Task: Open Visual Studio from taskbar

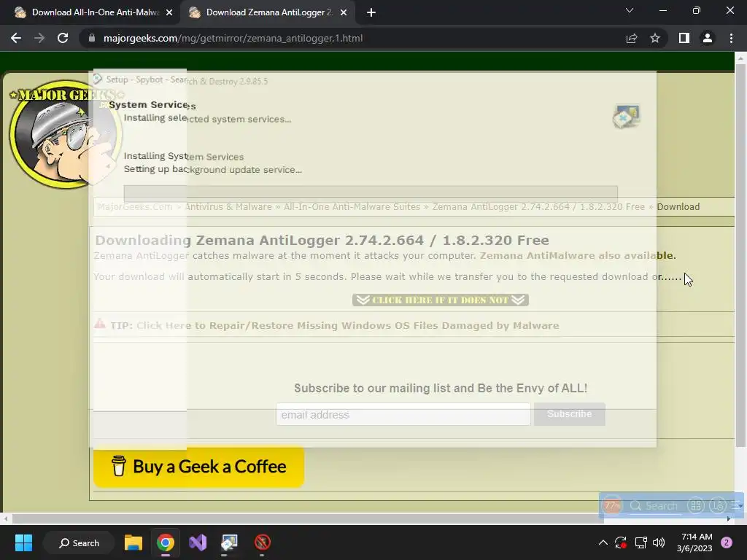Action: [198, 542]
